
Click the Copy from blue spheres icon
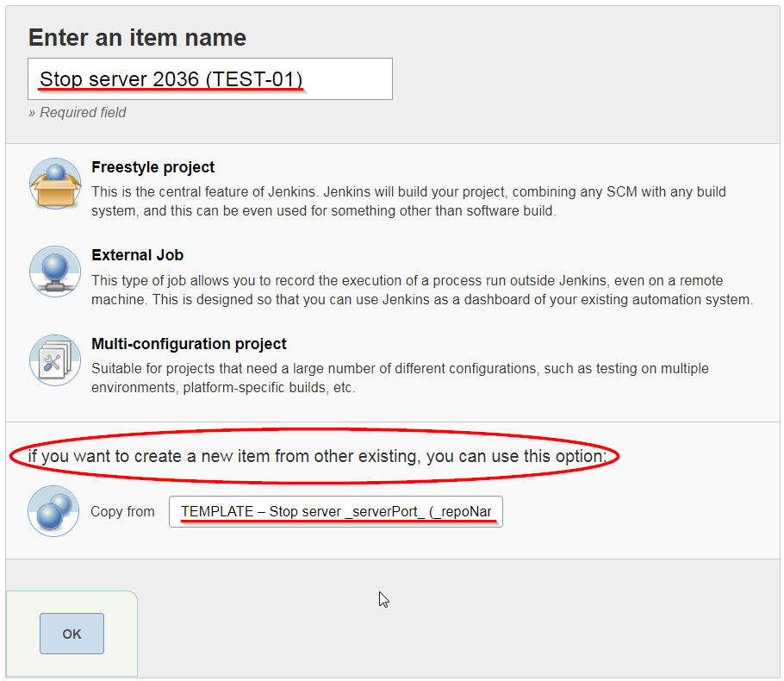[53, 510]
